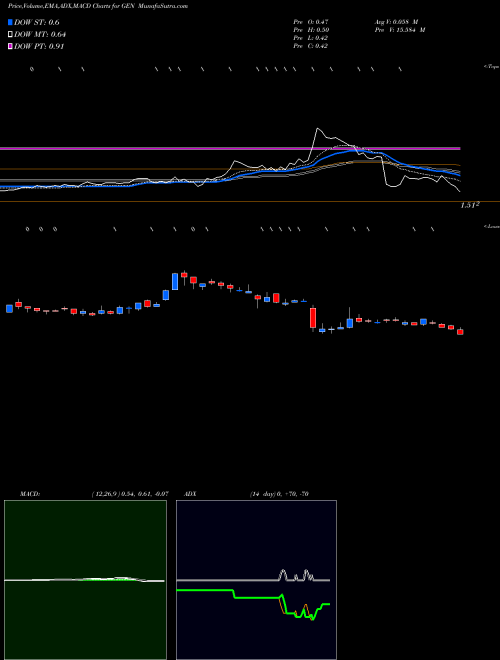This screenshot has width=500, height=660.
Task: Click the chart title mentioning MunafaSutra.com
Action: pyautogui.click(x=98, y=6)
